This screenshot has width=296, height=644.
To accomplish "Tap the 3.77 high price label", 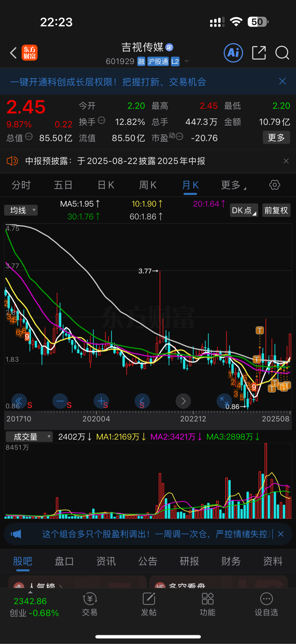I will (148, 271).
